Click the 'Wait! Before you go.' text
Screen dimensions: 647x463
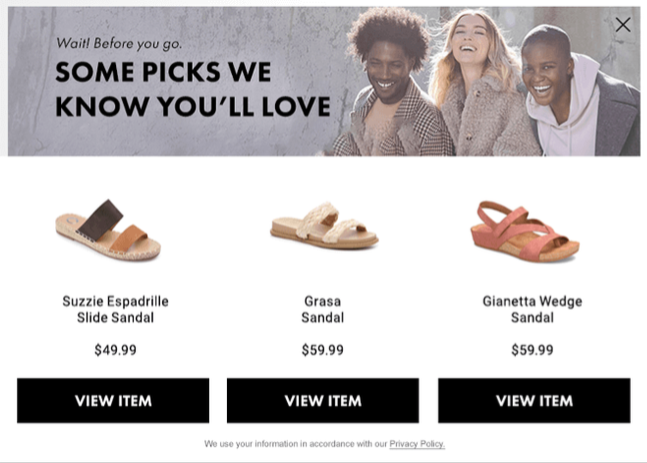click(119, 43)
